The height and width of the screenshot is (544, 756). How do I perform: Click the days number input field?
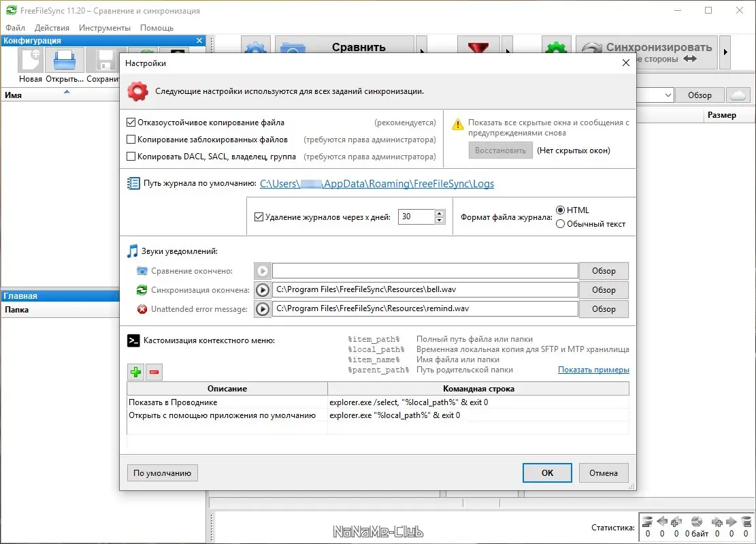416,217
